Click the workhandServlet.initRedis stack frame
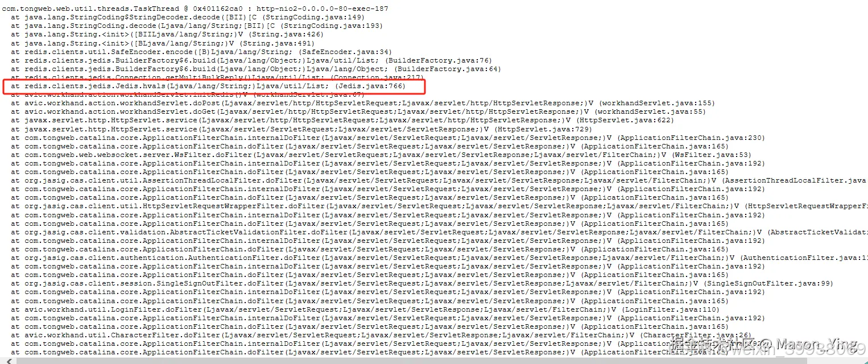The height and width of the screenshot is (364, 868). tap(188, 94)
